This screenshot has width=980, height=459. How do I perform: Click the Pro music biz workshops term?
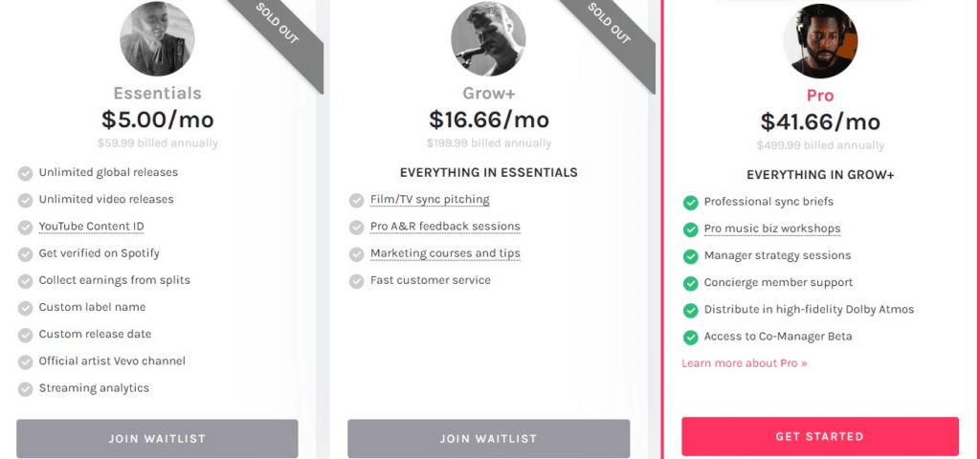(x=772, y=229)
